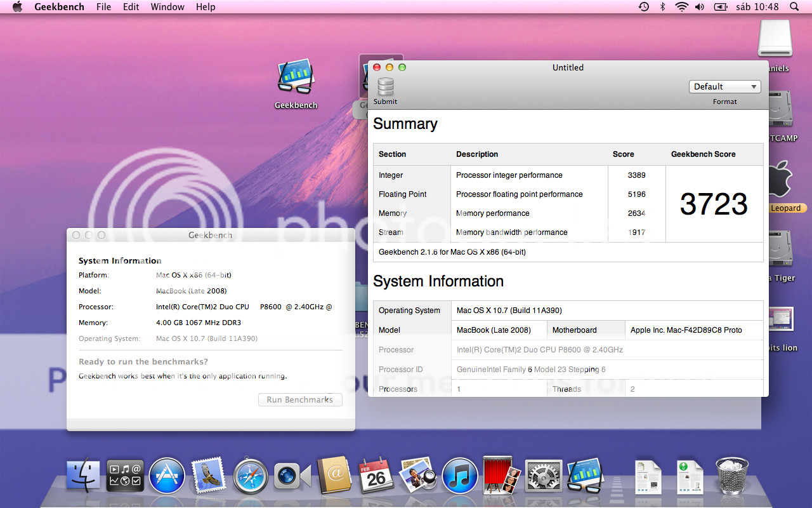This screenshot has width=812, height=508.
Task: Click the Geekbench small window title
Action: point(210,235)
